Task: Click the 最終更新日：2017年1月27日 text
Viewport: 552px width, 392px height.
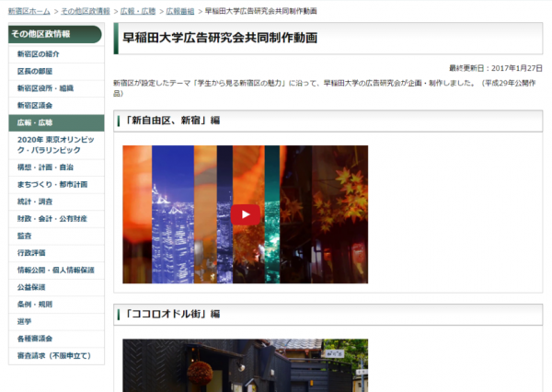Action: (496, 68)
